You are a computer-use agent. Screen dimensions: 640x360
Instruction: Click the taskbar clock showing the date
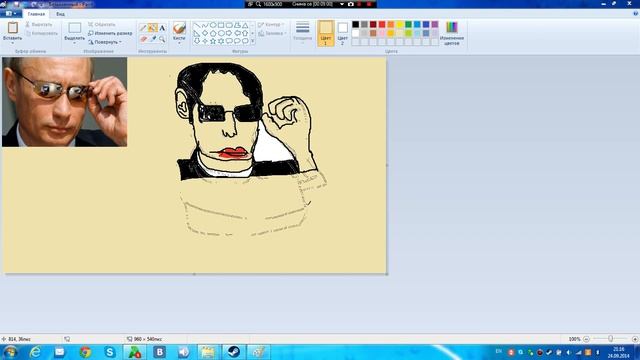(619, 352)
